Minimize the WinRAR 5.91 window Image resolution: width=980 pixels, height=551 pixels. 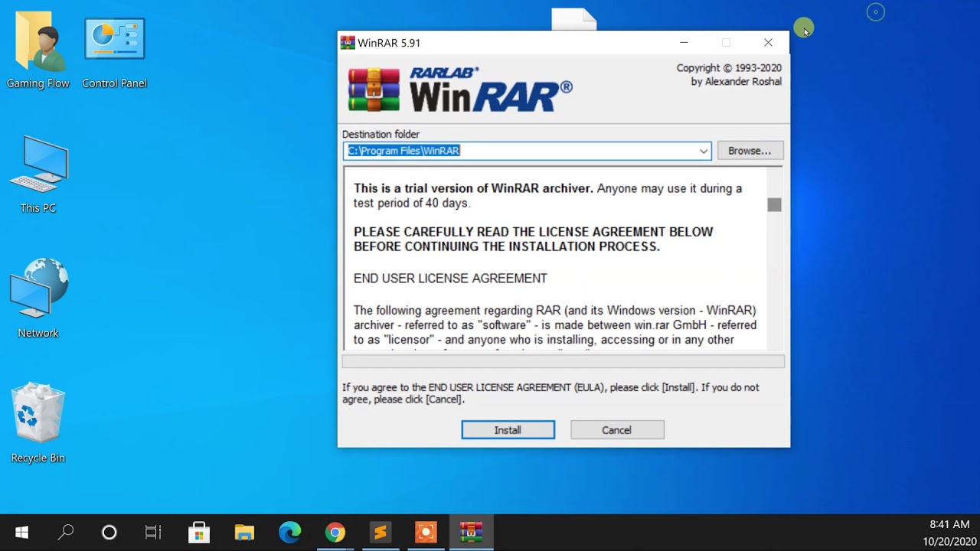[x=684, y=43]
